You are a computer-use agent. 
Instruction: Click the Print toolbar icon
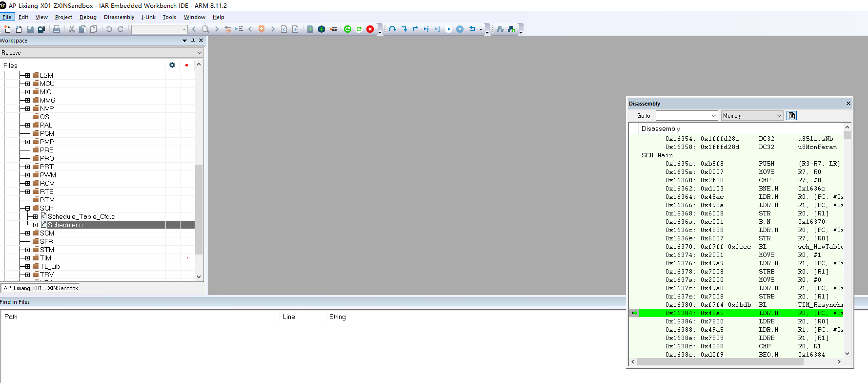[57, 29]
